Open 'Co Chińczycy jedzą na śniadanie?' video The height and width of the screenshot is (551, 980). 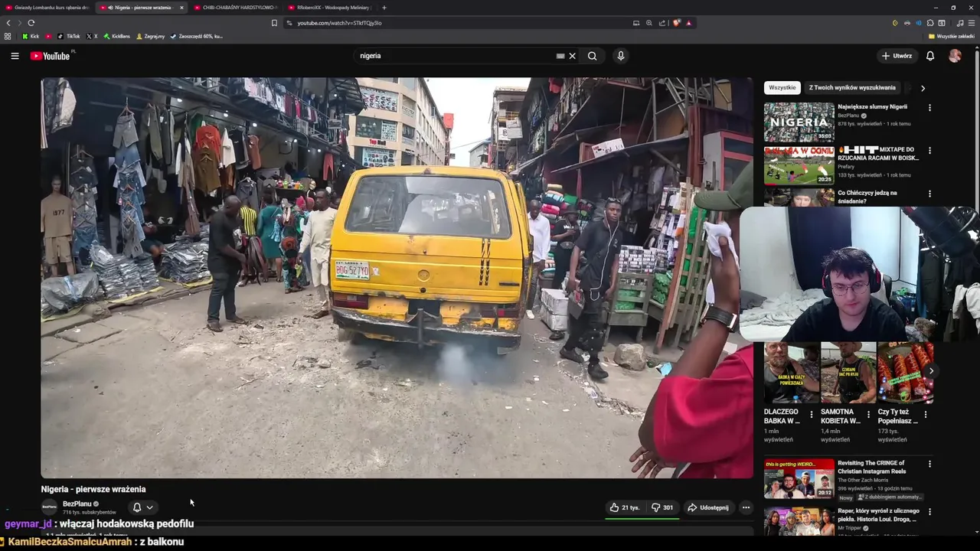point(867,197)
